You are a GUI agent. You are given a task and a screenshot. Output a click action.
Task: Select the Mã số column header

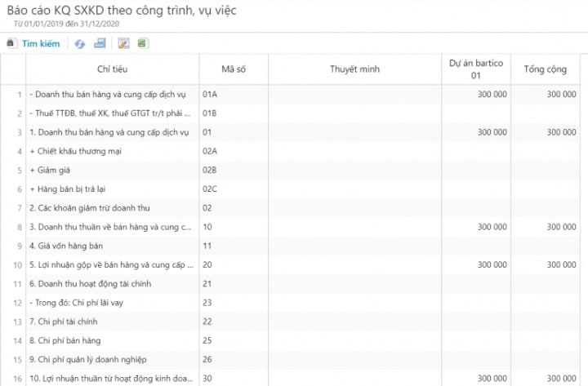tap(234, 69)
